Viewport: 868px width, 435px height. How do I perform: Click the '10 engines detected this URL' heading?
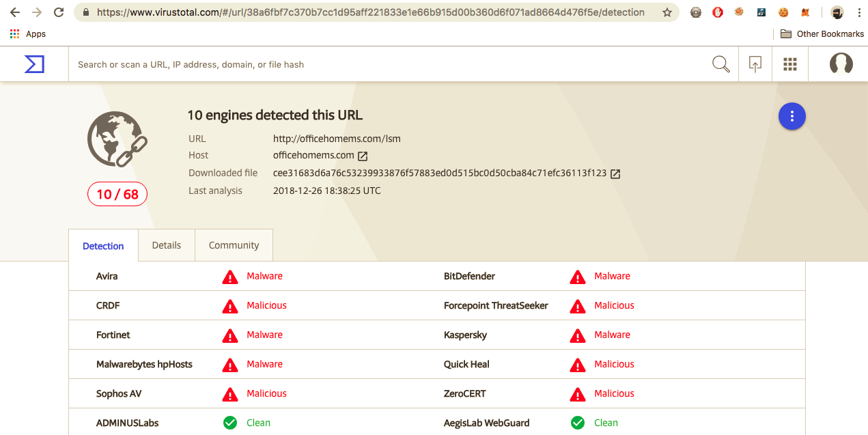coord(275,115)
